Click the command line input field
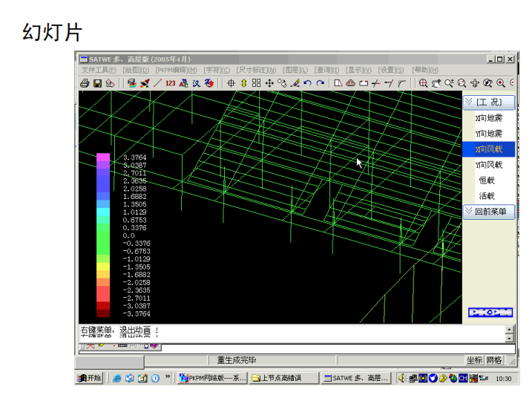 pyautogui.click(x=297, y=348)
